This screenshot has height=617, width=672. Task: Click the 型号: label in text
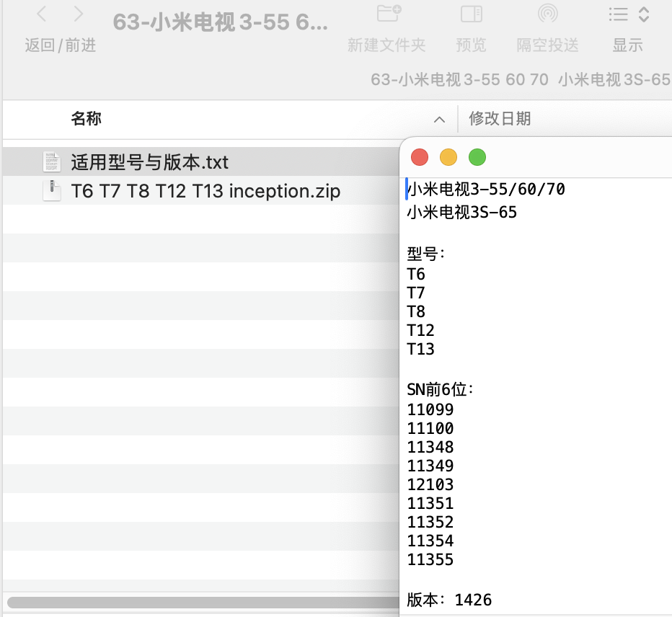(426, 253)
